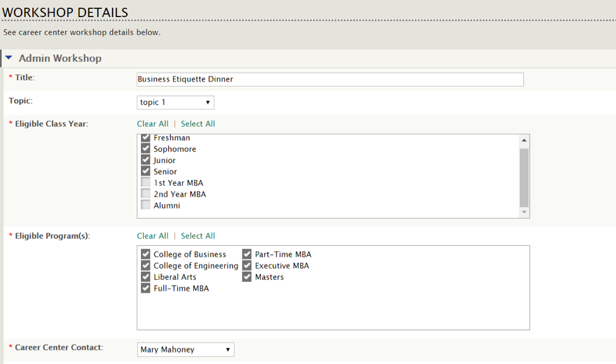Check the 1st Year MBA box
616x364 pixels.
(145, 183)
